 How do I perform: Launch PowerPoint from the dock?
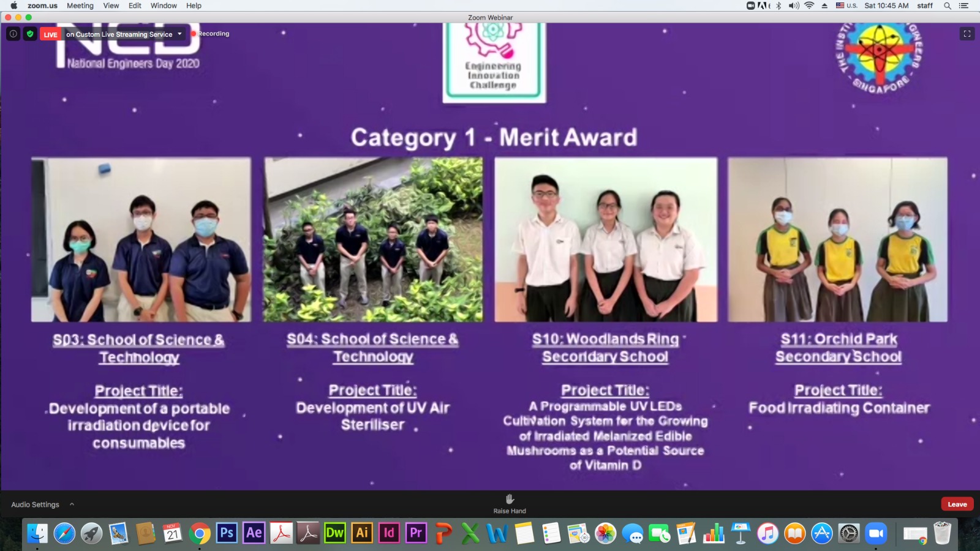[443, 533]
